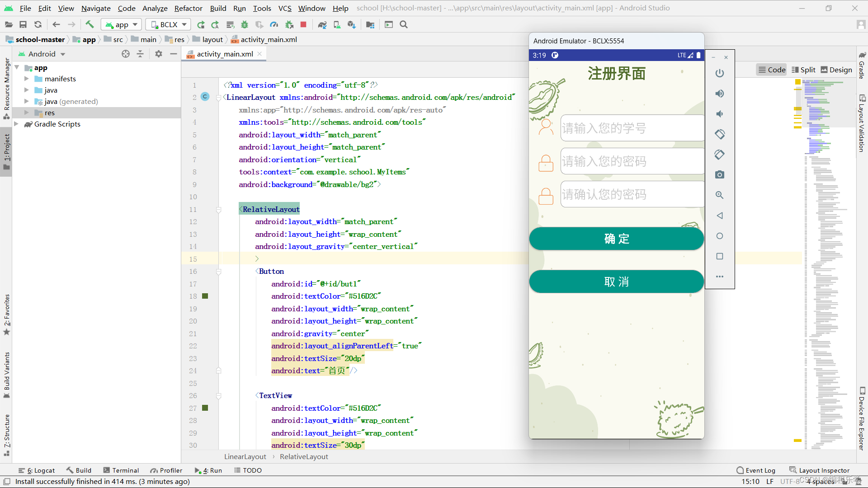Click green color swatch on line 18 gutter

205,296
